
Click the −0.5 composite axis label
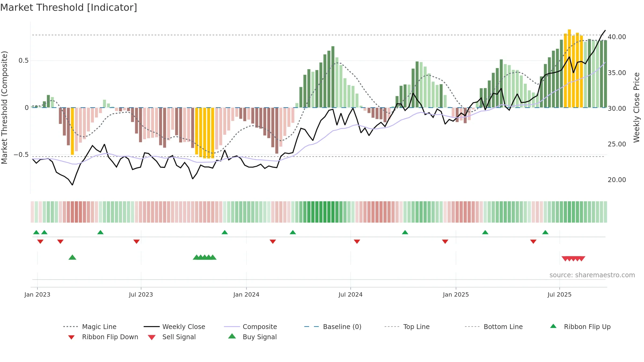21,155
